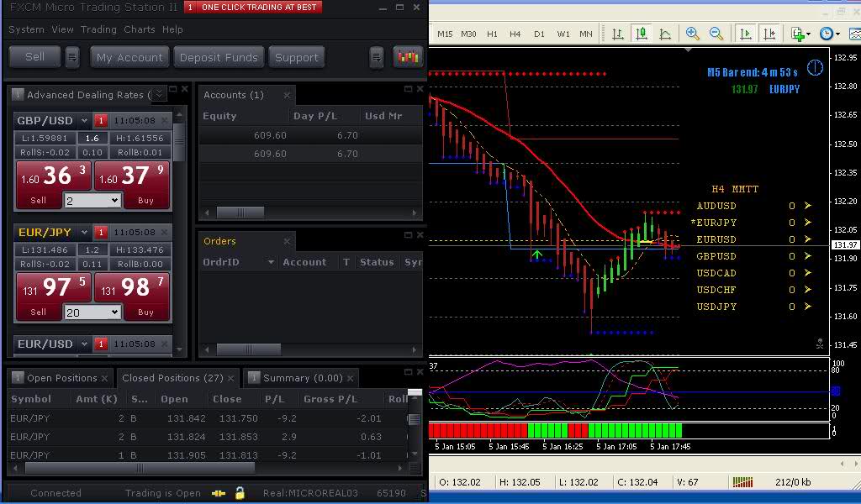This screenshot has width=861, height=504.
Task: Click the EUR/JPY Buy price button
Action: coord(132,296)
